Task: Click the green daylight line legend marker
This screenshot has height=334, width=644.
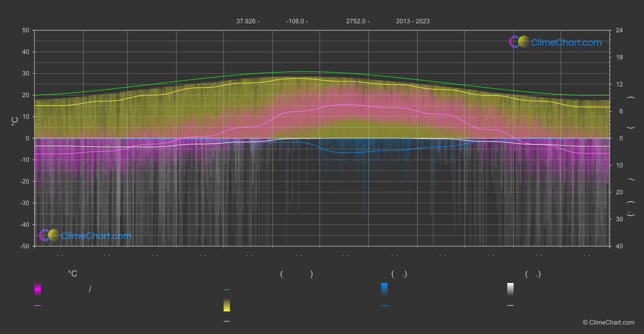Action: tap(227, 290)
